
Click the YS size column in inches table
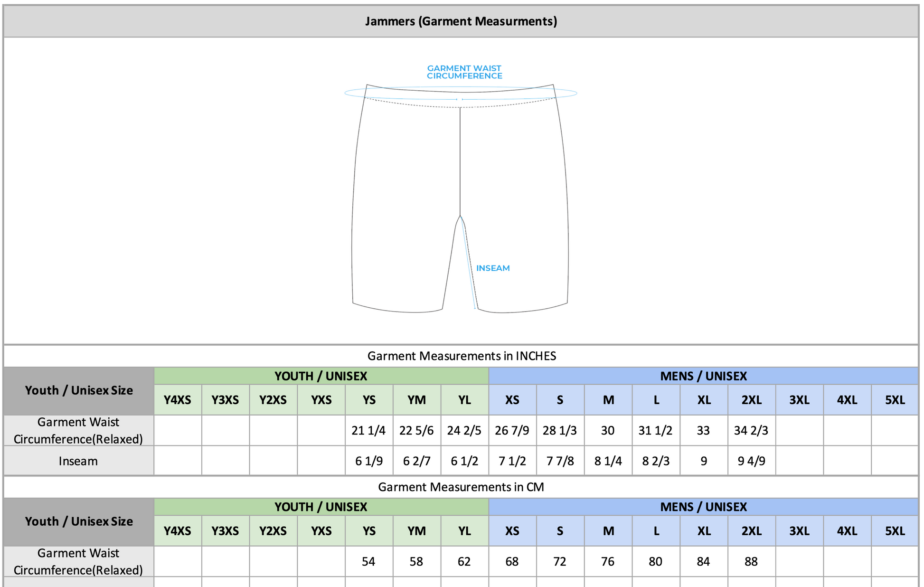[369, 400]
